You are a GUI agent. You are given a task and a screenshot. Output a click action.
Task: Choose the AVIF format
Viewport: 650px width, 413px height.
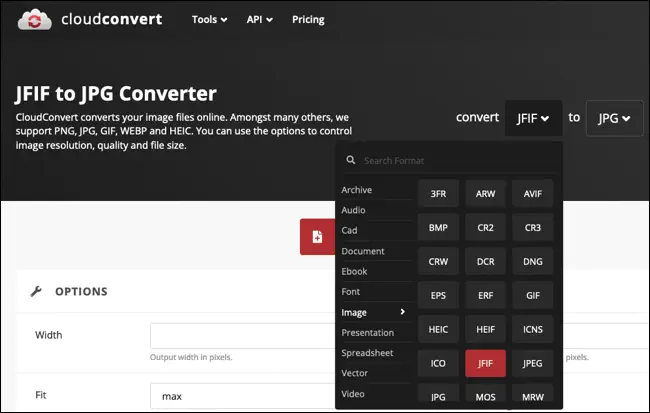pyautogui.click(x=533, y=194)
